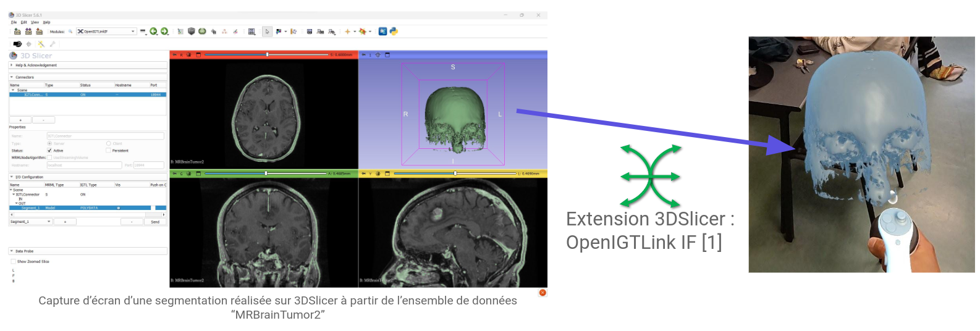Open the Modules selector showing OpenIGTLinkIF
The height and width of the screenshot is (331, 980).
[106, 31]
